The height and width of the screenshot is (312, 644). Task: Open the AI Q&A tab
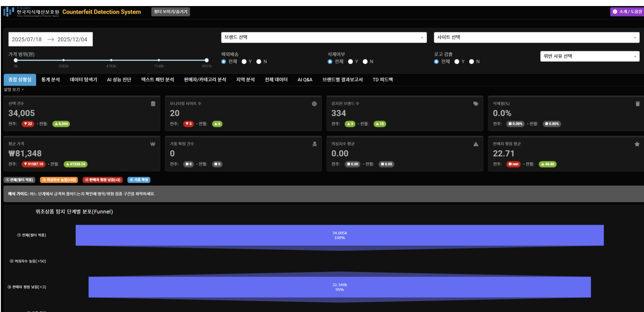[306, 79]
